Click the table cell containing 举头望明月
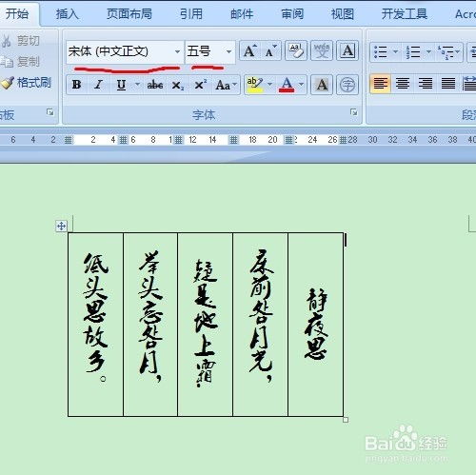The height and width of the screenshot is (475, 476). [x=150, y=325]
